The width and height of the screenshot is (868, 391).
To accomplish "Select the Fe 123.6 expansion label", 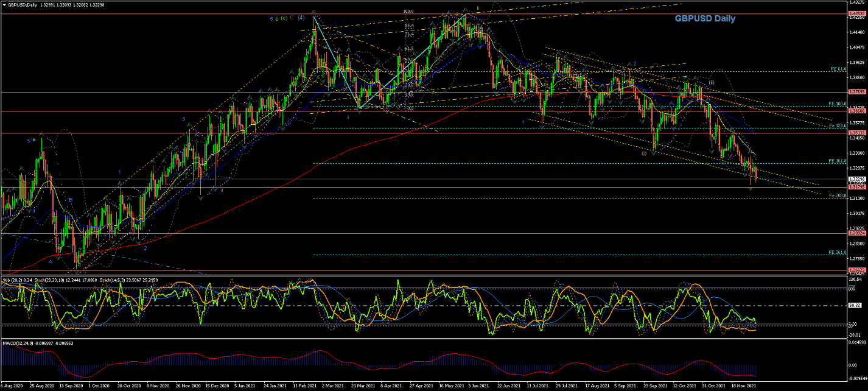I will click(x=837, y=126).
